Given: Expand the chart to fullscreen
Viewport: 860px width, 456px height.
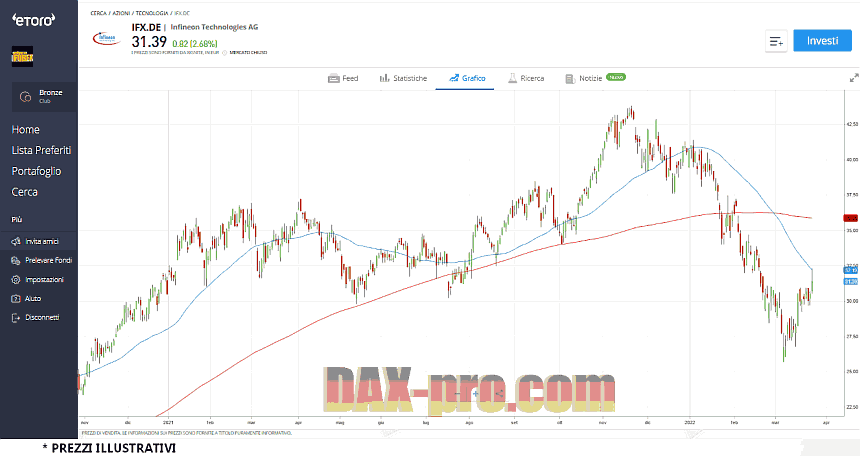Looking at the screenshot, I should tap(854, 78).
